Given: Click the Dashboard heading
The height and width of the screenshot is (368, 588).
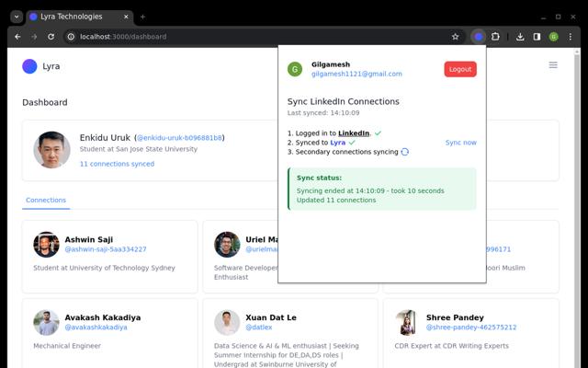Looking at the screenshot, I should click(45, 102).
